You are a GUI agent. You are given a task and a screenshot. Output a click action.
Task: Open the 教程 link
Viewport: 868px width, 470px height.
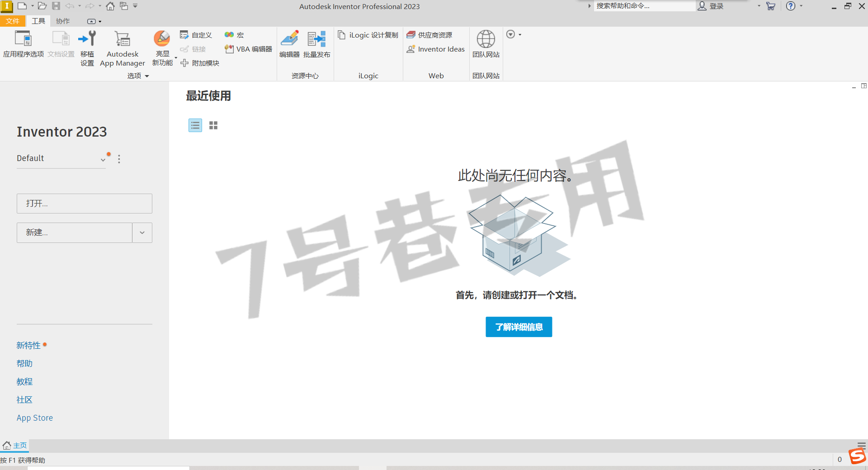tap(24, 382)
